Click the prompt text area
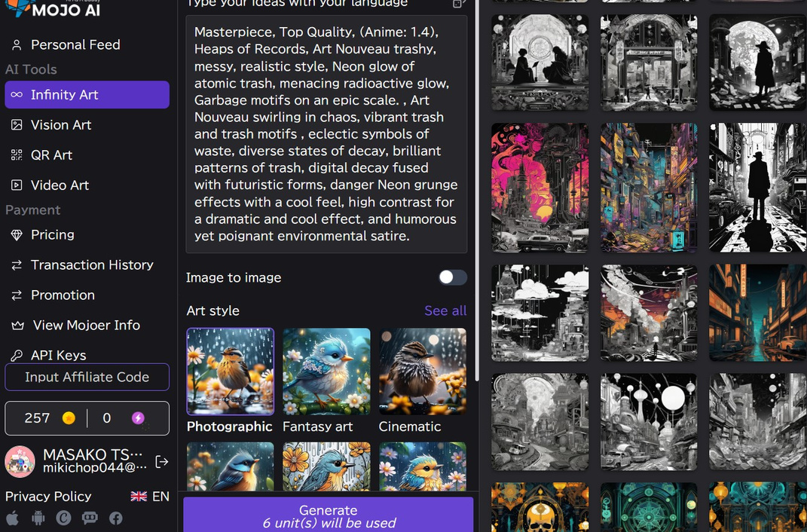Viewport: 807px width, 532px height. (x=326, y=134)
